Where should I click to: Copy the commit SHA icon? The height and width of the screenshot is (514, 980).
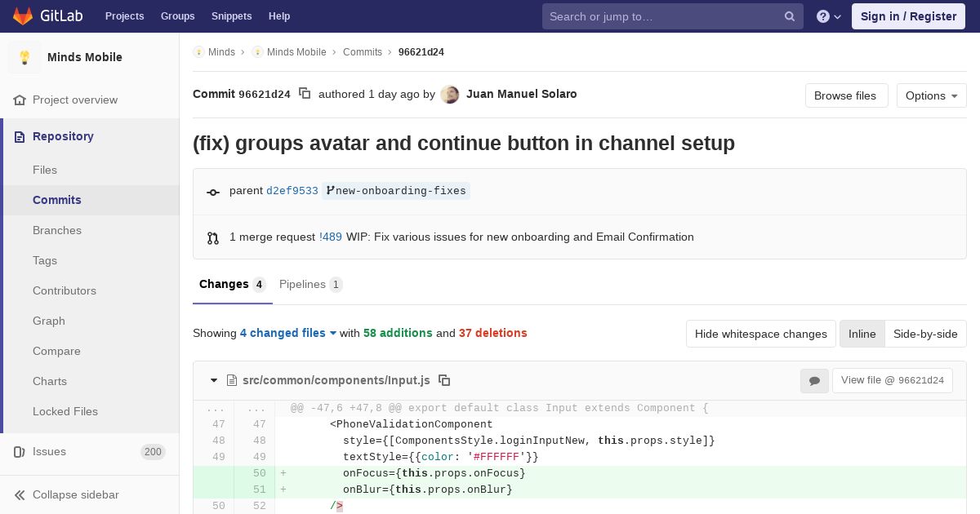click(305, 94)
